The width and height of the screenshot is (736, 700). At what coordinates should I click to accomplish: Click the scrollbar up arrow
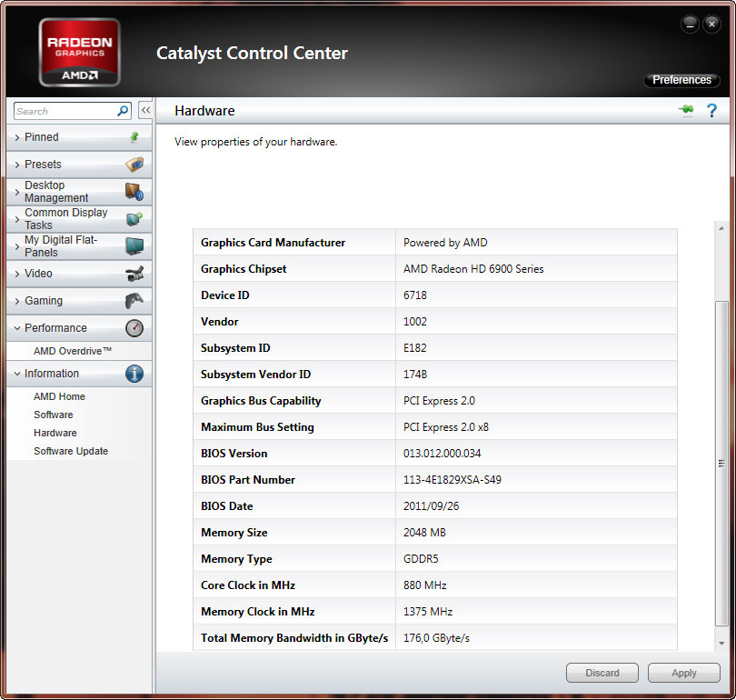pyautogui.click(x=721, y=228)
